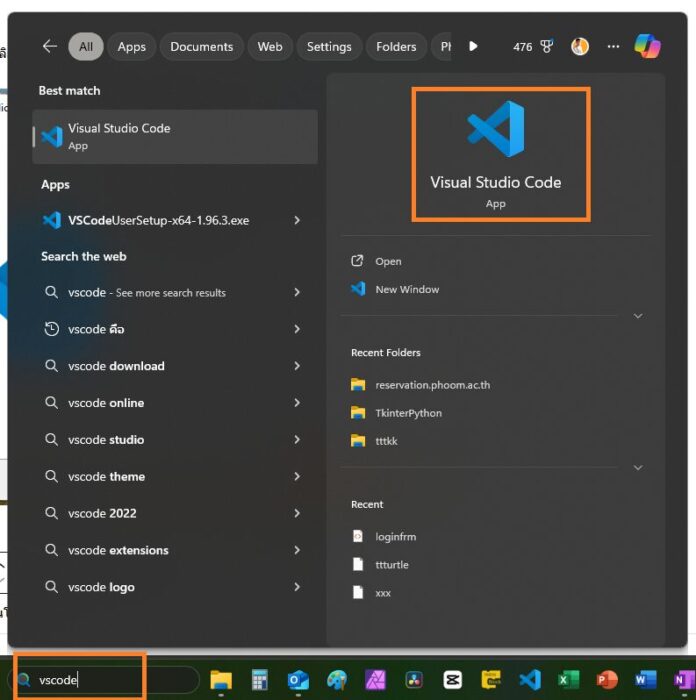Open Visual Studio Code best match result

pos(175,137)
